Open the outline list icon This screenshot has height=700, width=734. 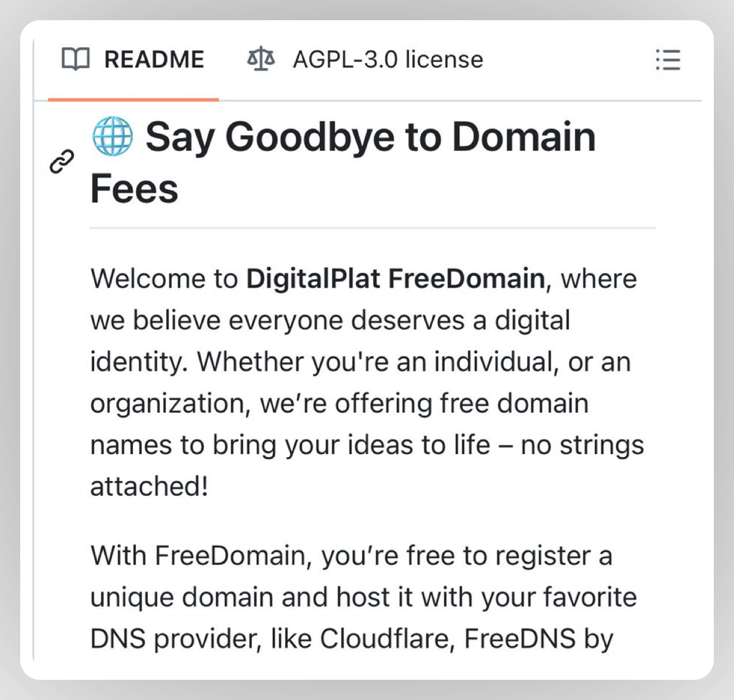[668, 60]
